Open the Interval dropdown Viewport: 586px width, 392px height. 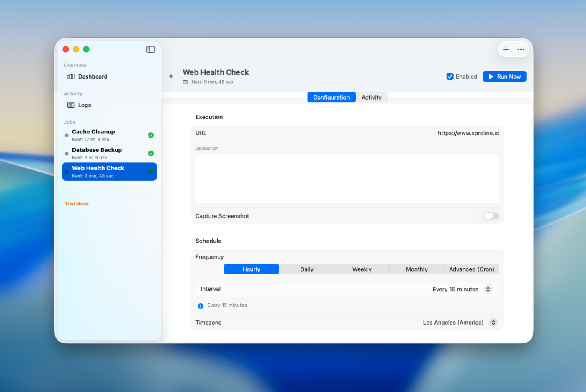488,289
